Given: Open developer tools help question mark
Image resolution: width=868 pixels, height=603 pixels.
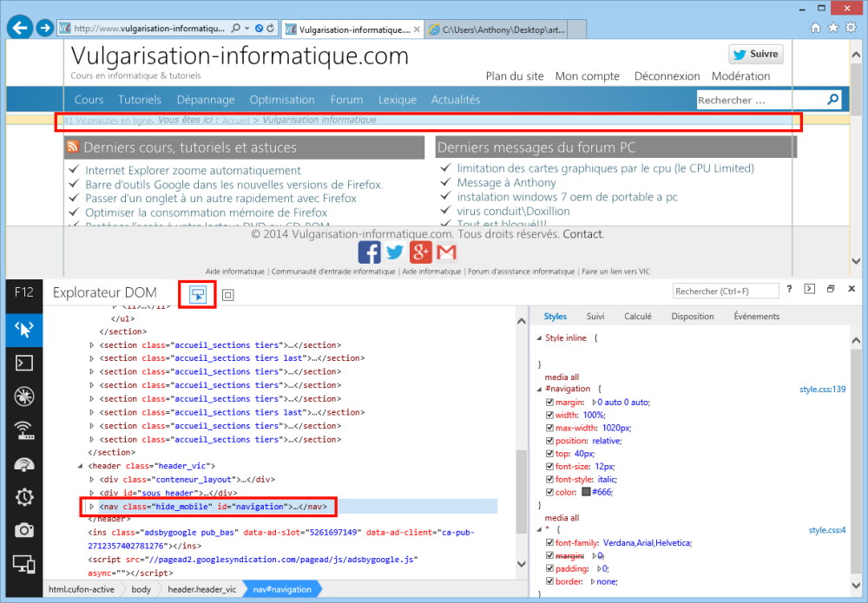Looking at the screenshot, I should point(789,289).
